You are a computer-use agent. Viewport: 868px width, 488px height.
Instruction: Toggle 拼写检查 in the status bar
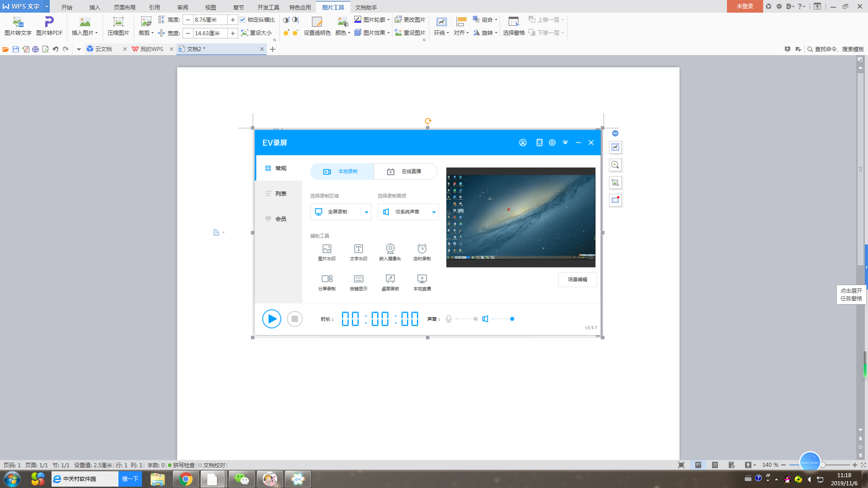pos(181,465)
